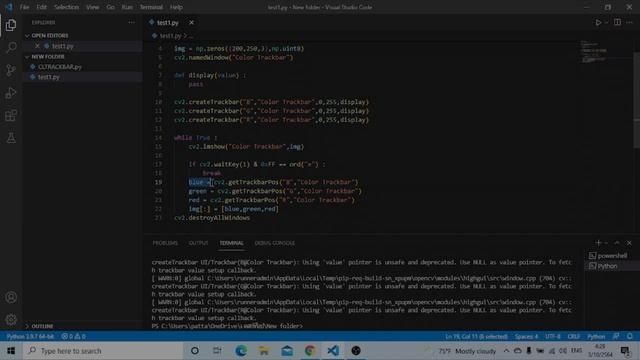
Task: Change indentation via Spaces: 4
Action: coord(526,336)
